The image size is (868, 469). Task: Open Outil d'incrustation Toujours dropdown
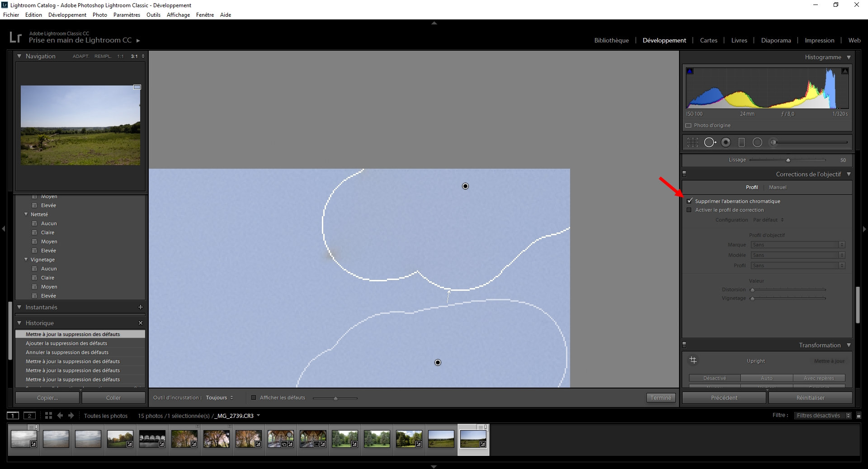click(220, 398)
